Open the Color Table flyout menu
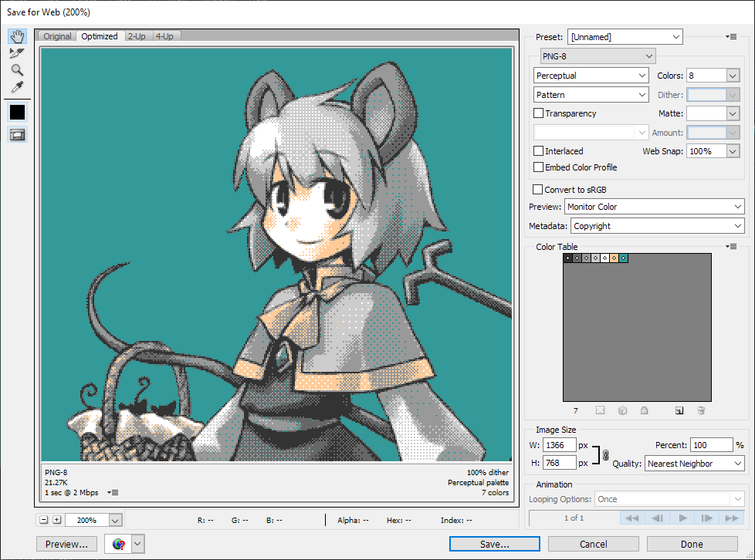Viewport: 755px width, 560px height. click(731, 246)
